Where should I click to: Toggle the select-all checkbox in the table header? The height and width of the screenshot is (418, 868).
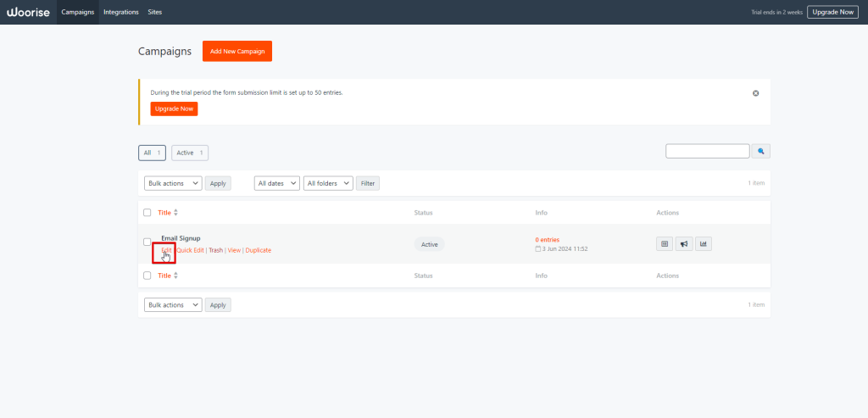point(147,213)
